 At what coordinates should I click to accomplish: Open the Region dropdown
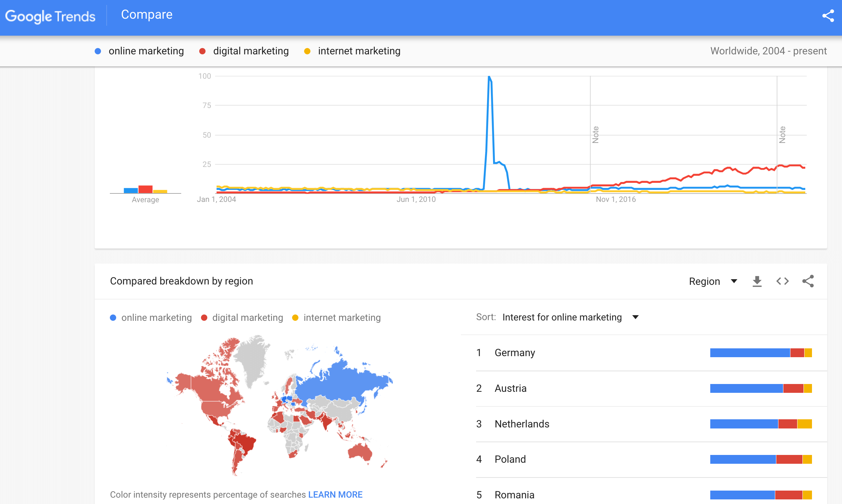click(713, 281)
